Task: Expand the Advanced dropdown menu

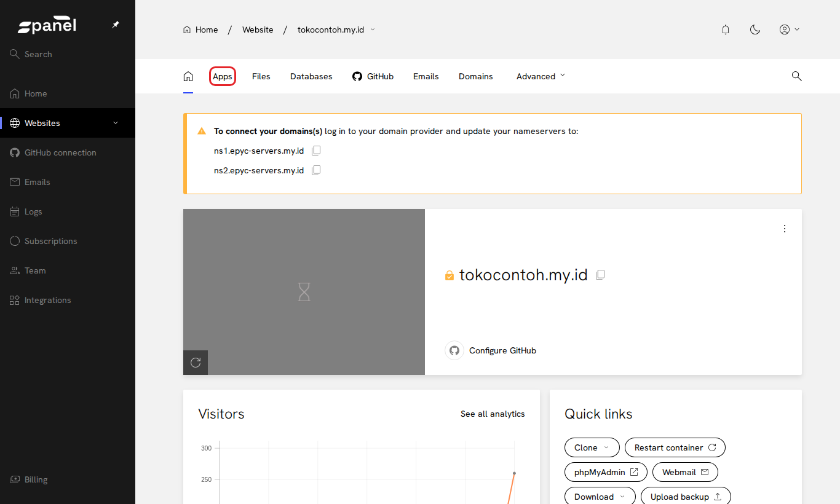Action: click(541, 76)
